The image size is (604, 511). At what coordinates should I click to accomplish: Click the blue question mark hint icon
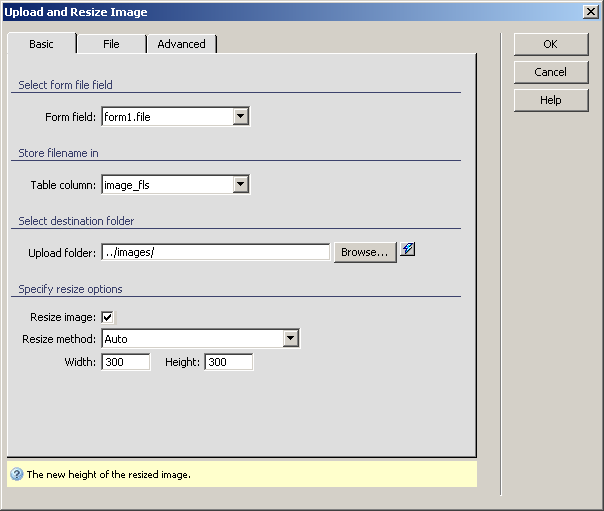coord(16,475)
